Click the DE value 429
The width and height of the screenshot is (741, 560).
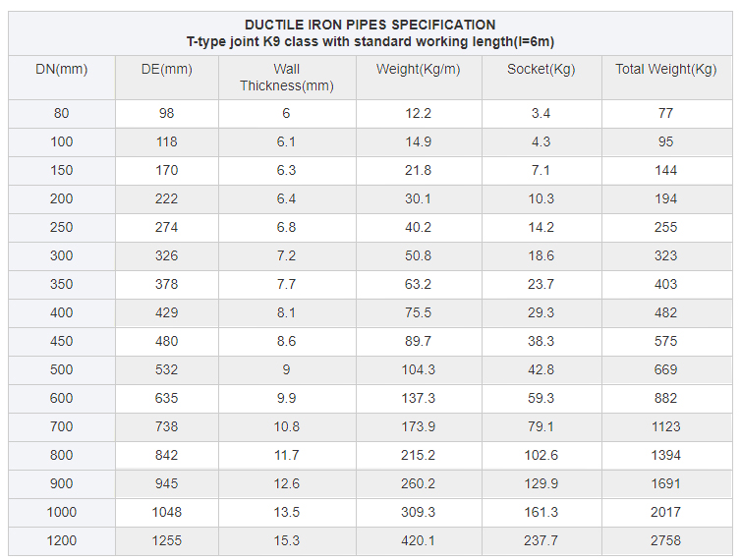pyautogui.click(x=166, y=312)
